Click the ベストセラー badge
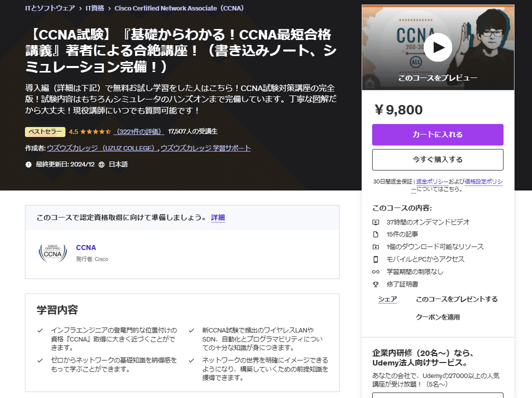532x398 pixels. [45, 132]
